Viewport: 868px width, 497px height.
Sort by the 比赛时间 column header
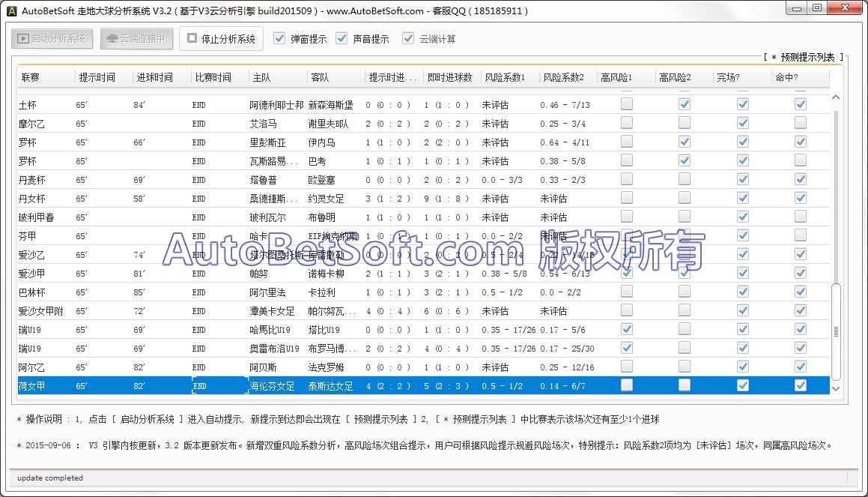pyautogui.click(x=219, y=77)
